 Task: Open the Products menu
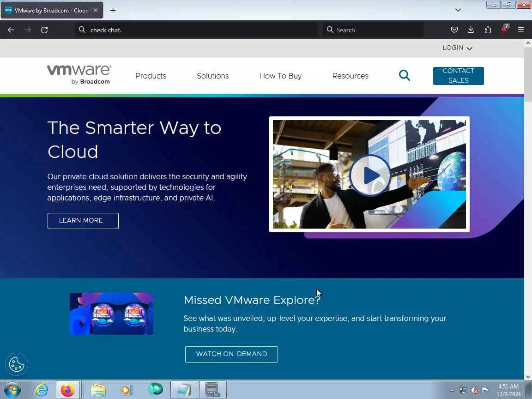click(x=151, y=76)
